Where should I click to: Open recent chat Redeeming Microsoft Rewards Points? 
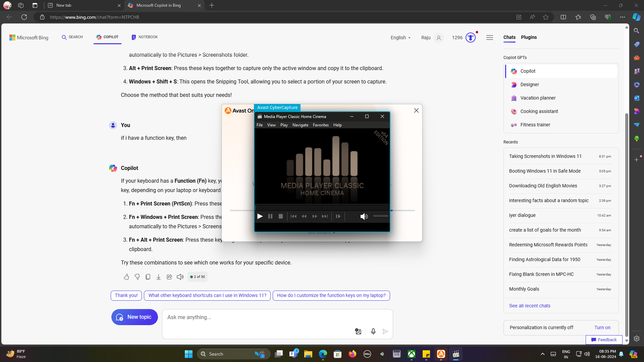pos(560,245)
